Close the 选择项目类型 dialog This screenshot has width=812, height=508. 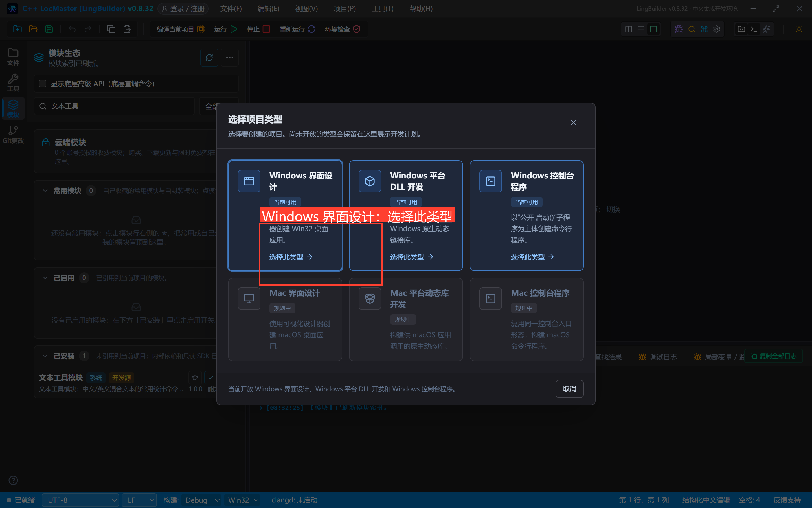[x=573, y=123]
